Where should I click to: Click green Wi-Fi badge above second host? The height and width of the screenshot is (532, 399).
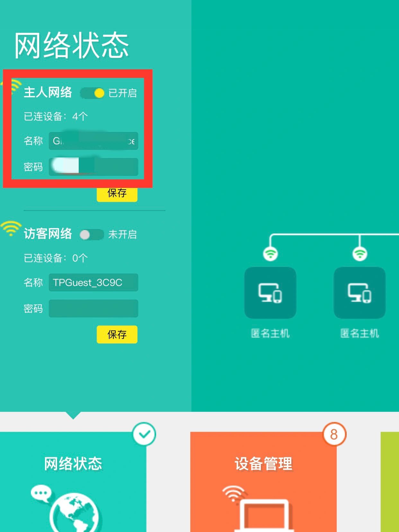[360, 253]
